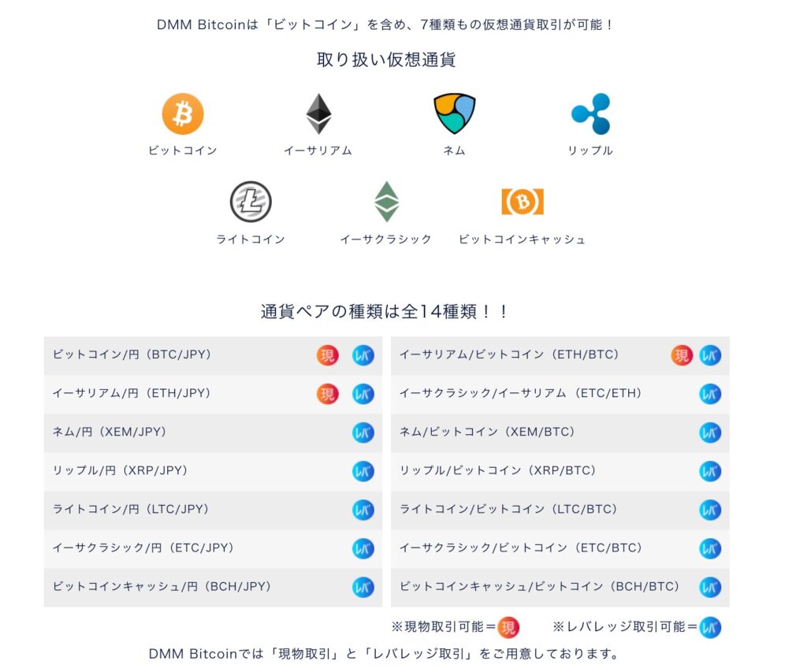Select the イーサクラシック/イーサリアム (ETC/ETH) row
Screen dimensions: 807x672
coord(560,394)
